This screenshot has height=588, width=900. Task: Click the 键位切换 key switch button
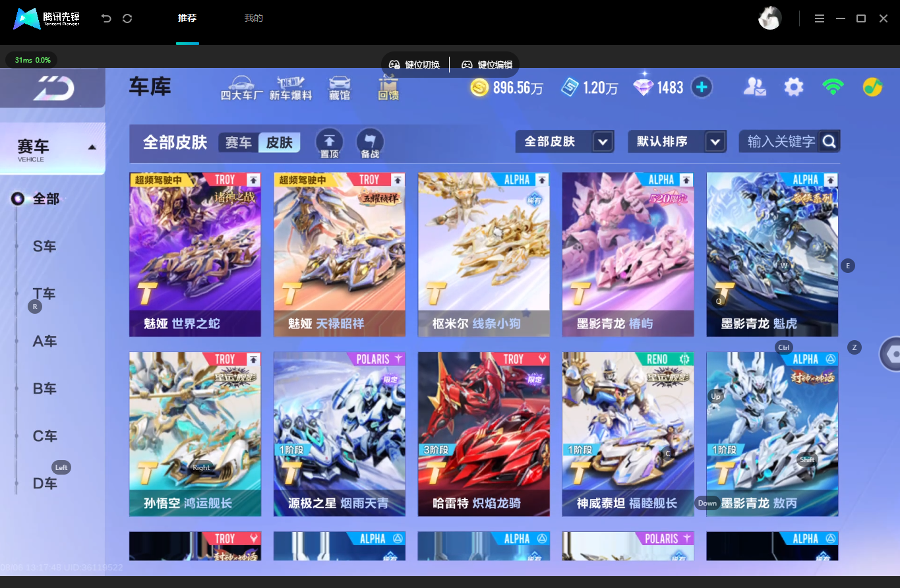point(415,65)
